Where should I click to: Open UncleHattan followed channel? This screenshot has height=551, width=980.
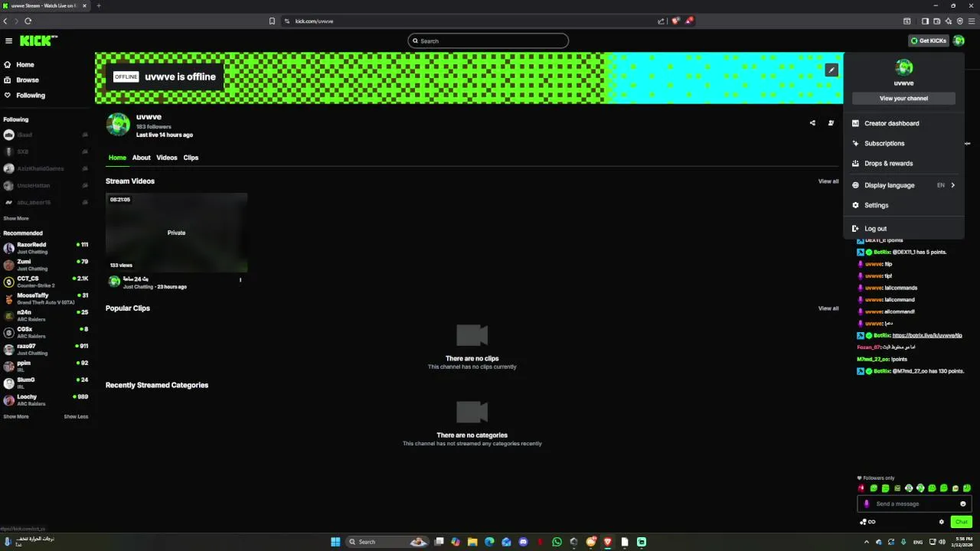coord(46,185)
